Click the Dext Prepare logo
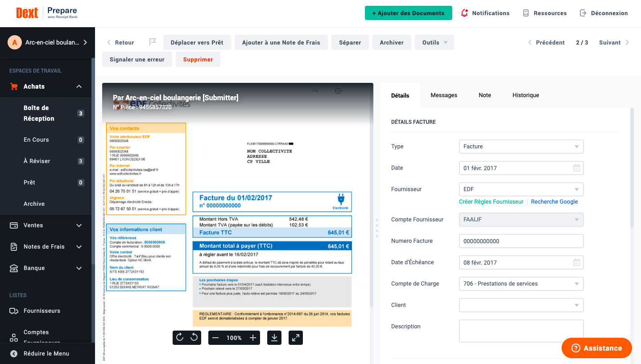Viewport: 641px width, 364px height. coord(46,13)
